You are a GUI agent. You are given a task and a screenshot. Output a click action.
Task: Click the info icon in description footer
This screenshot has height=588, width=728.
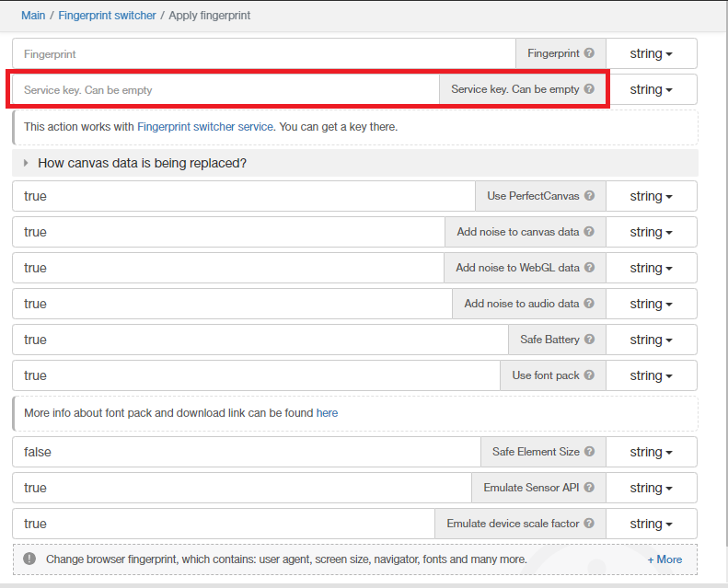click(x=29, y=559)
